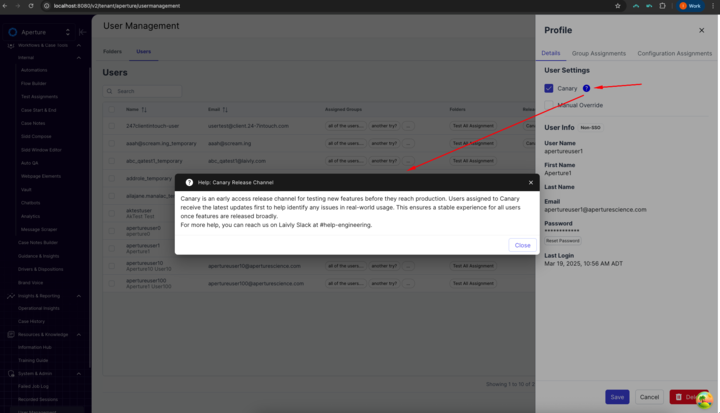Image resolution: width=720 pixels, height=413 pixels.
Task: Enable the Manual Override checkbox
Action: (549, 105)
